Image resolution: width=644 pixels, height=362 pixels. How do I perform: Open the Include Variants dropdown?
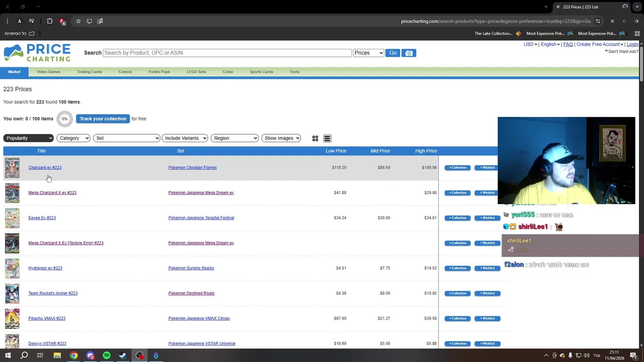coord(185,138)
